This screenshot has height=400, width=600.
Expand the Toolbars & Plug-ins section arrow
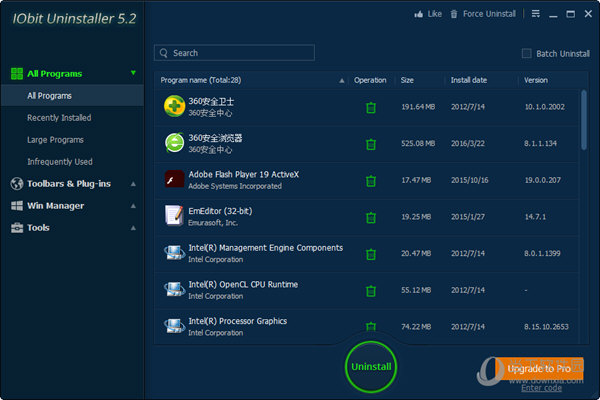tap(133, 184)
